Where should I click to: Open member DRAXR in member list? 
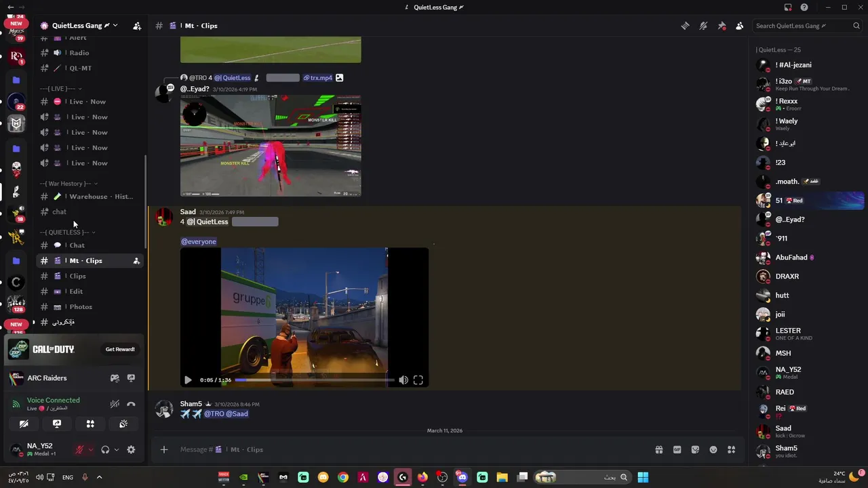click(810, 277)
